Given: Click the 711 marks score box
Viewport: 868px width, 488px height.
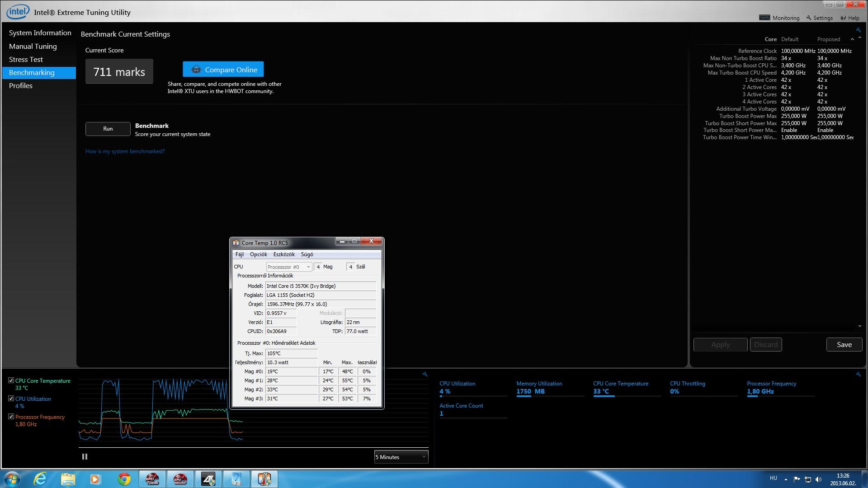Looking at the screenshot, I should (x=119, y=71).
